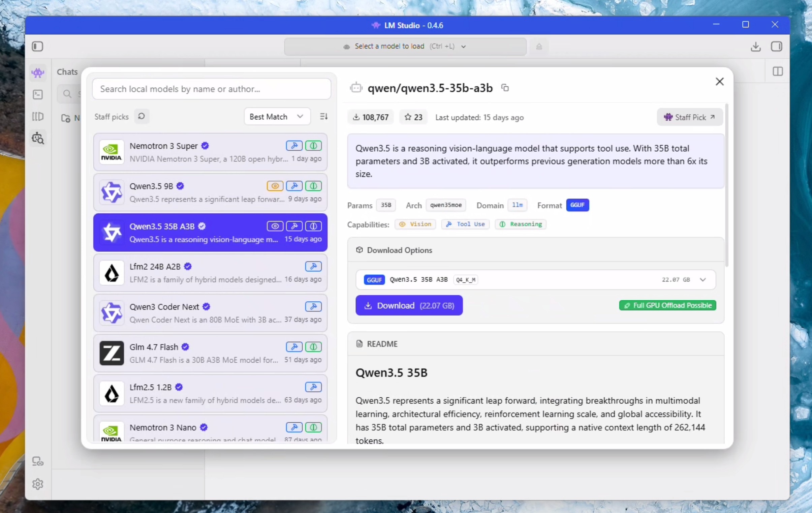Click the Reasoning icon on Nemotron 3 Super
Screen dimensions: 812x513
click(313, 146)
